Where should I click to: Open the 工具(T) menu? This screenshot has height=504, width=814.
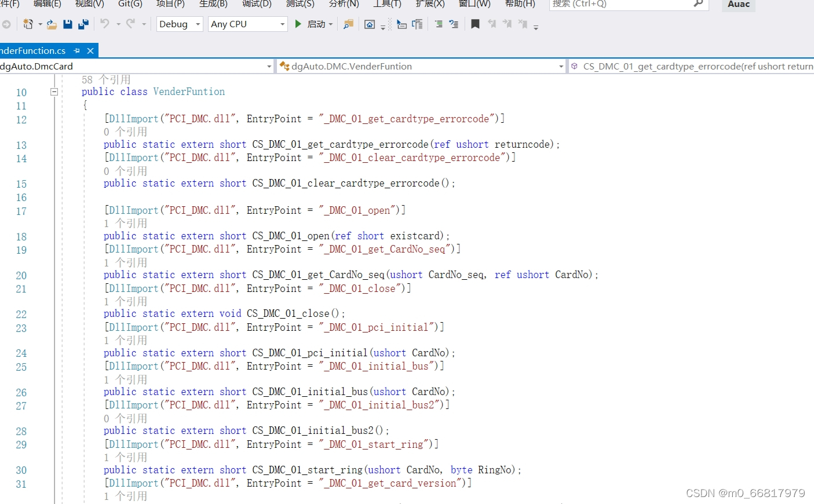pyautogui.click(x=387, y=3)
